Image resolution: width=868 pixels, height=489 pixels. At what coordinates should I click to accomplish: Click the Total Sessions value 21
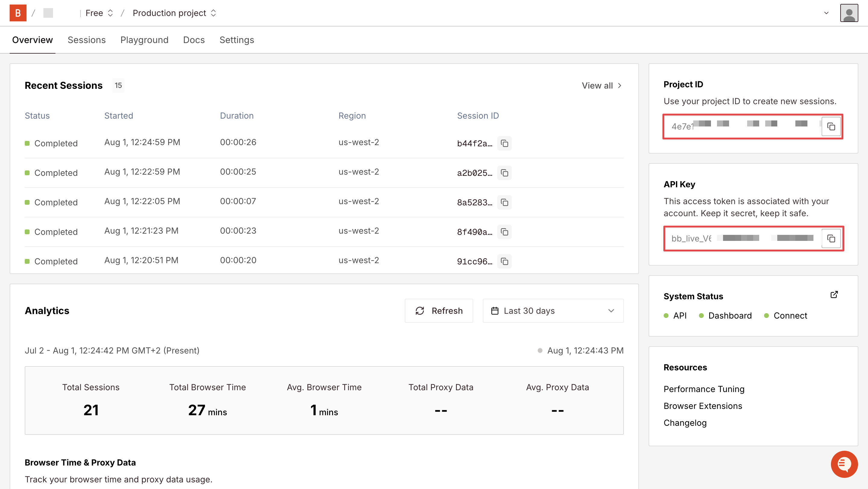click(x=91, y=410)
